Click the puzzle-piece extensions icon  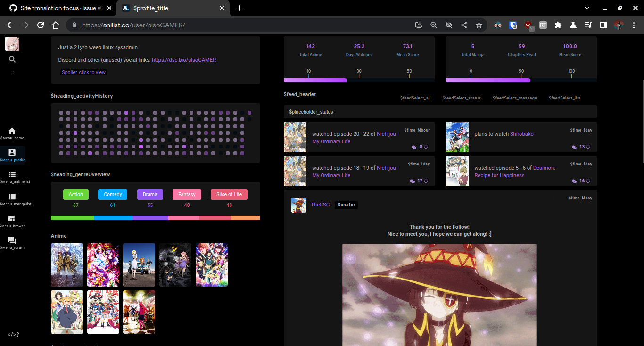click(558, 25)
